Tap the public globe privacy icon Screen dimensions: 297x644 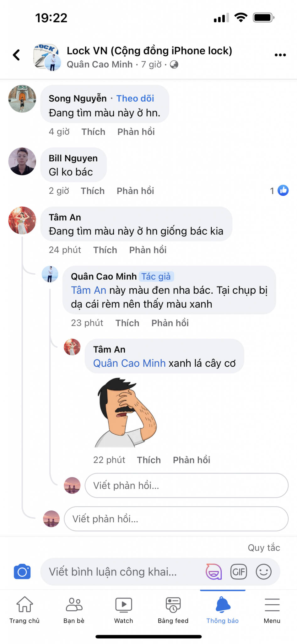[x=174, y=64]
